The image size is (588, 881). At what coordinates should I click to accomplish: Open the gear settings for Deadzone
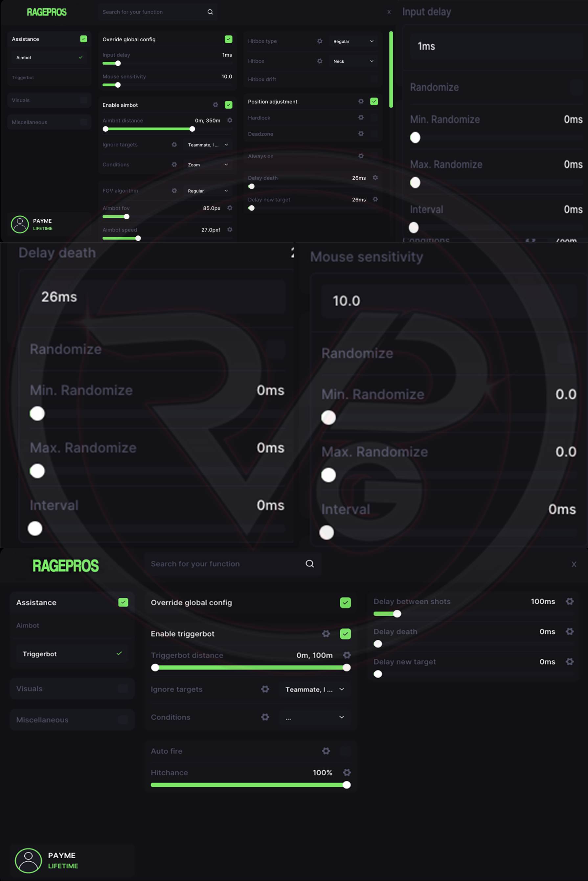click(361, 134)
